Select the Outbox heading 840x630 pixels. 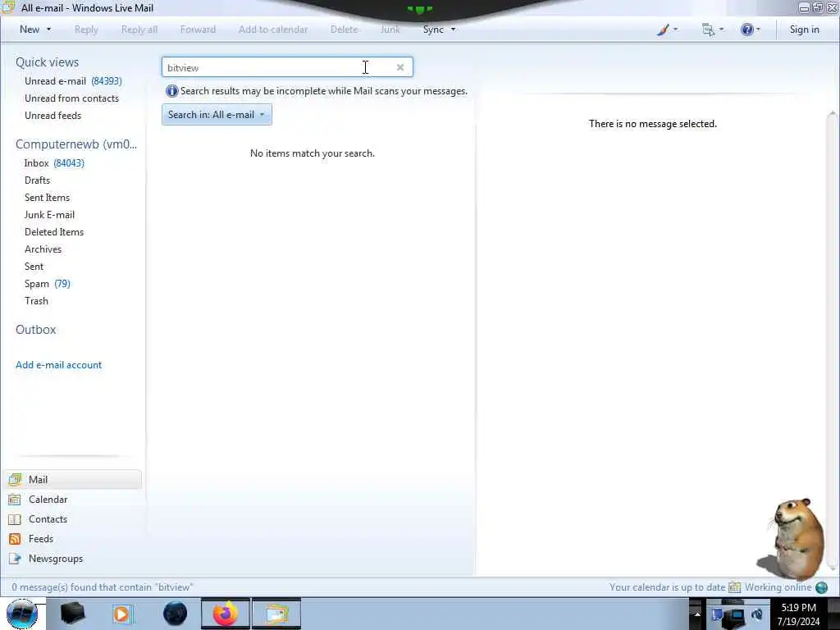36,330
